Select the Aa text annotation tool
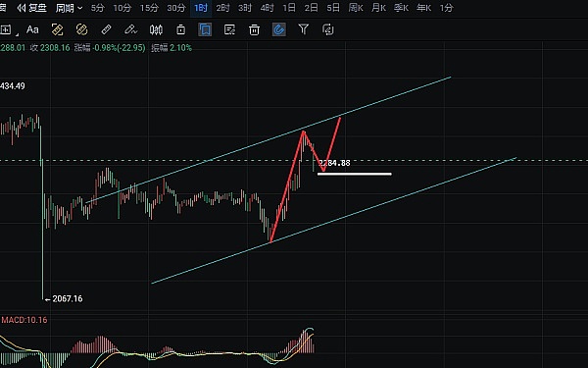 click(32, 29)
